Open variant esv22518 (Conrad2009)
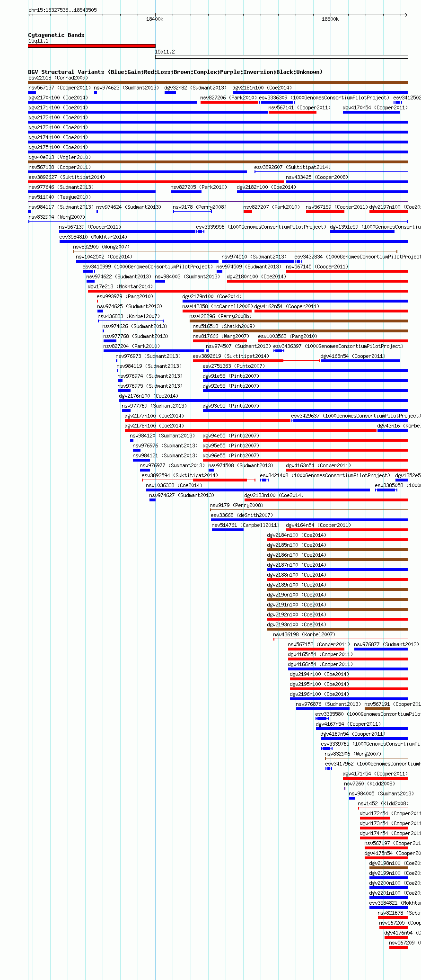421x980 pixels. pos(58,78)
